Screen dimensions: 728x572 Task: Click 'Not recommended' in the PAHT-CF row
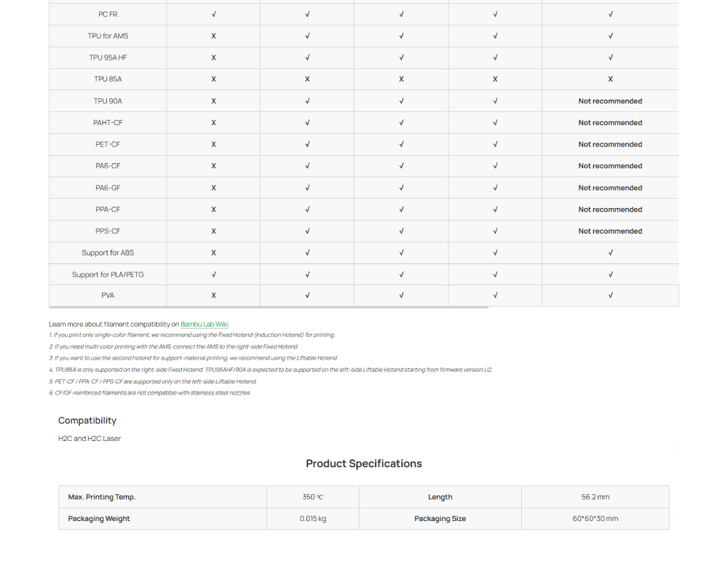click(x=610, y=122)
